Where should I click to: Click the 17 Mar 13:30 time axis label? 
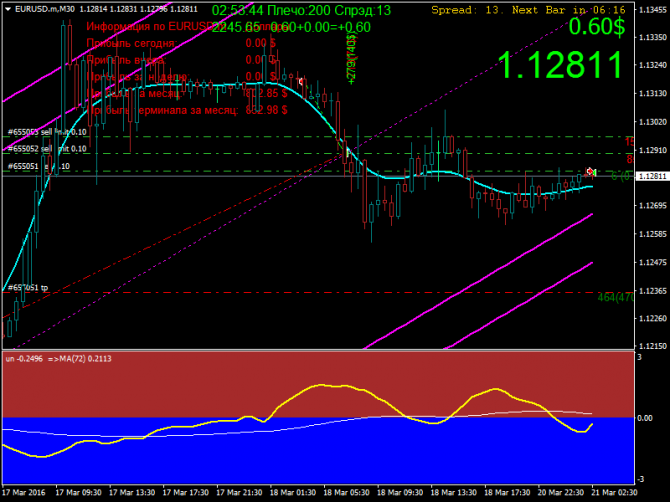tap(132, 493)
